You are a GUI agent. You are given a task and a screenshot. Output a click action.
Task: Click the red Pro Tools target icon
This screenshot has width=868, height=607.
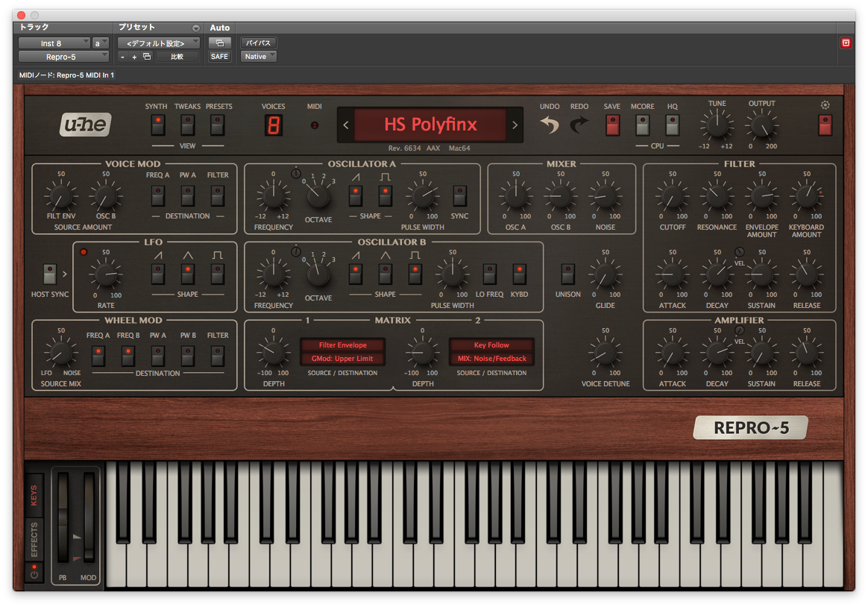846,43
